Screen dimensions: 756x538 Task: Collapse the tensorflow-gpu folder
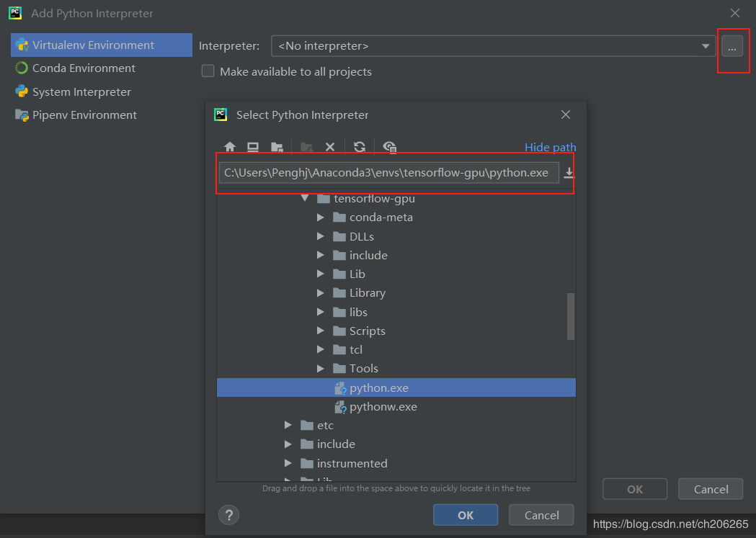[305, 199]
